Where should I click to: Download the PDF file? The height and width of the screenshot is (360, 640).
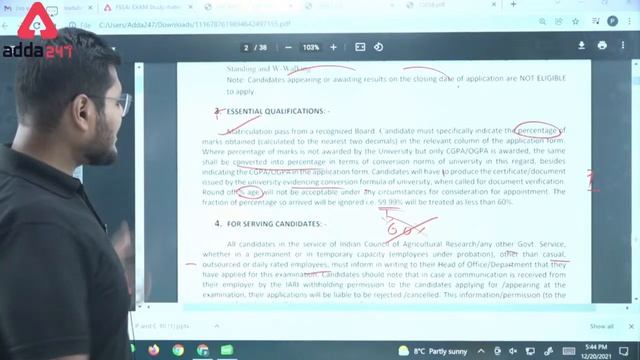(x=581, y=45)
